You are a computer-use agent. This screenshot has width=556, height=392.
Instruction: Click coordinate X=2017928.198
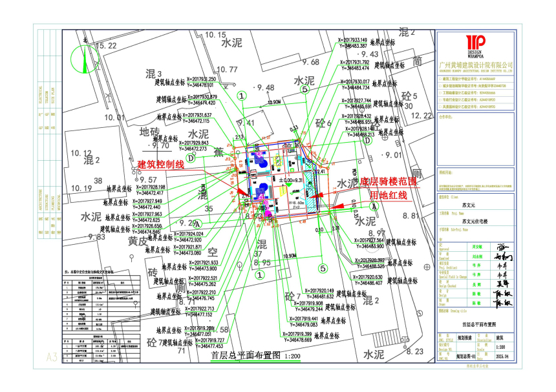(151, 187)
